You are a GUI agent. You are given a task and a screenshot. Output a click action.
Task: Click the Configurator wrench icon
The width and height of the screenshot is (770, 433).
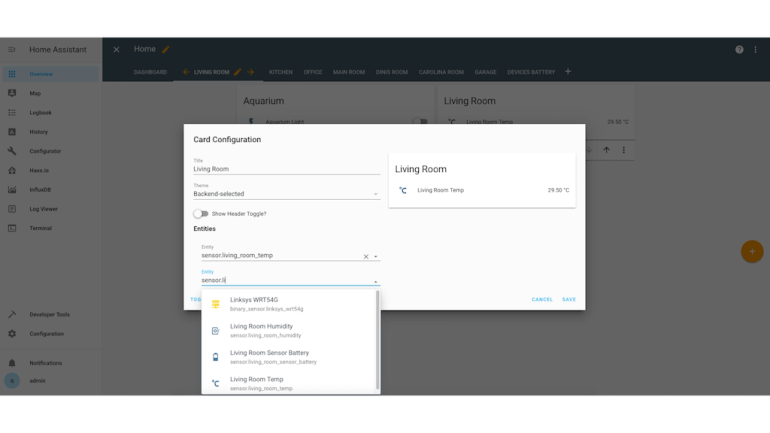[12, 151]
